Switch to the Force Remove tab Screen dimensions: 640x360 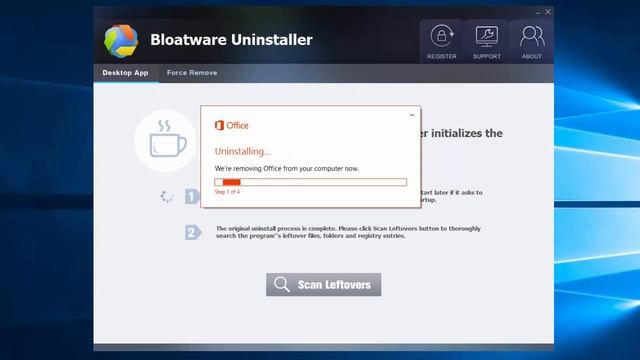point(192,73)
